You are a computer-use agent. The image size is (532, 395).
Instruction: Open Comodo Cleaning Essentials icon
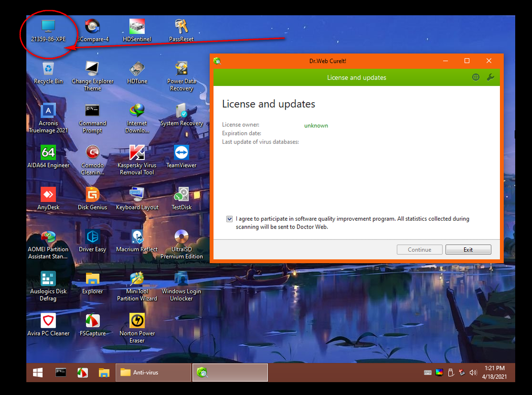pyautogui.click(x=92, y=160)
